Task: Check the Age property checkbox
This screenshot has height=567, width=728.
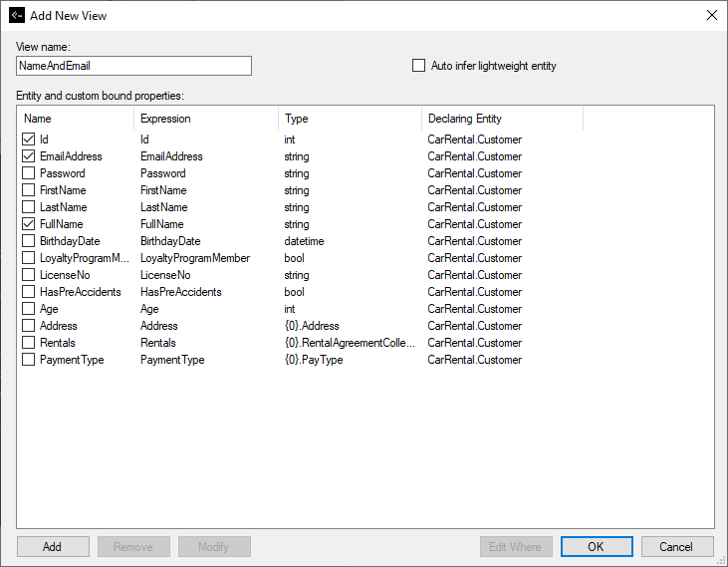Action: (x=28, y=308)
